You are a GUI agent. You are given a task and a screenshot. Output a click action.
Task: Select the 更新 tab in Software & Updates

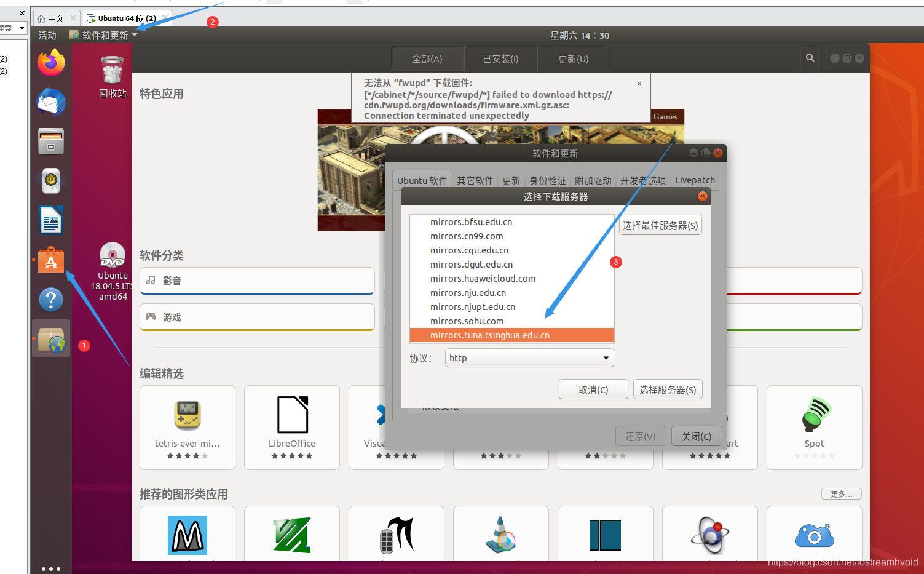(x=511, y=180)
